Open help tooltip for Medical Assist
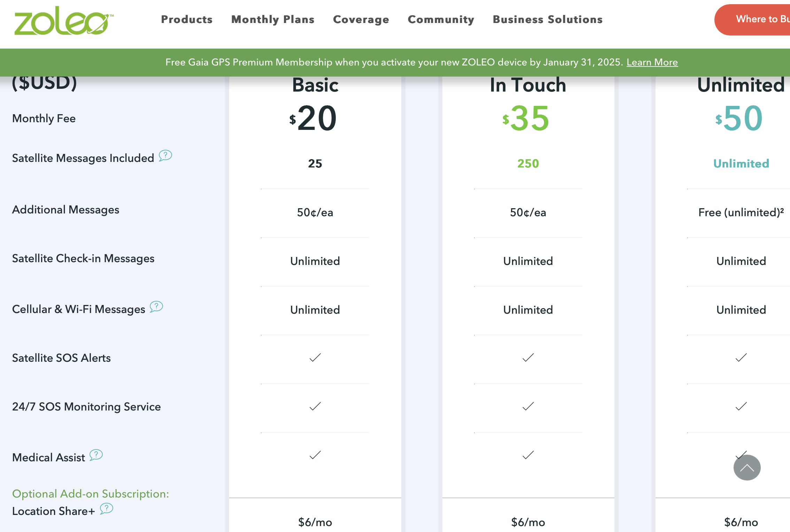This screenshot has width=790, height=532. (x=96, y=455)
